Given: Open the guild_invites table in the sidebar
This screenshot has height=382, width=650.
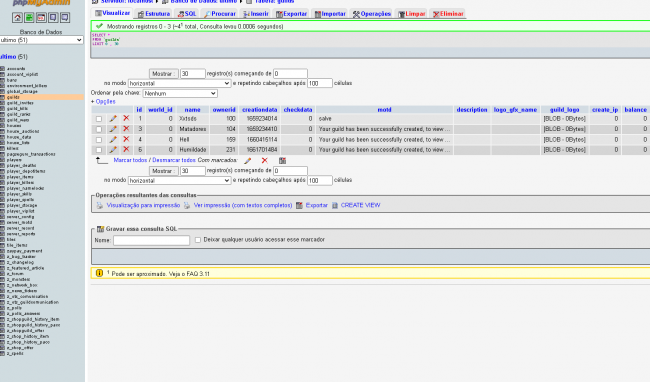Looking at the screenshot, I should point(20,103).
